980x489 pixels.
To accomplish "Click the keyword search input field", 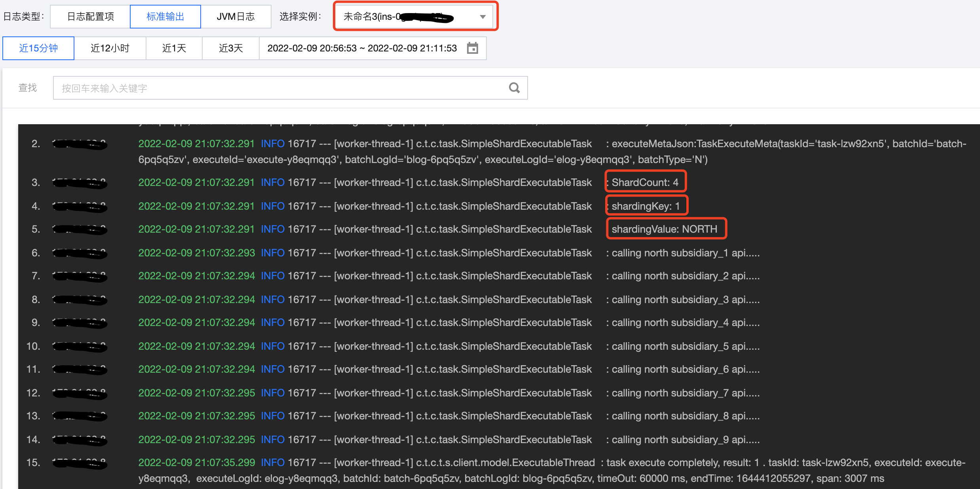I will [277, 87].
